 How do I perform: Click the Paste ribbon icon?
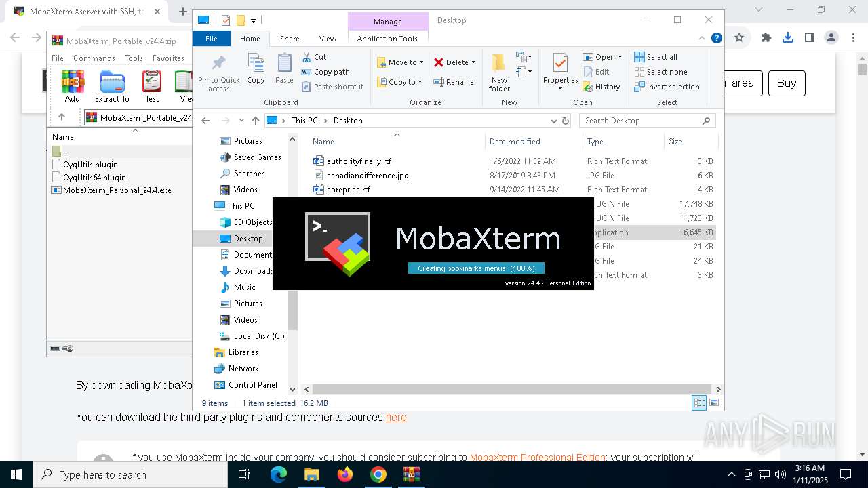coord(284,68)
